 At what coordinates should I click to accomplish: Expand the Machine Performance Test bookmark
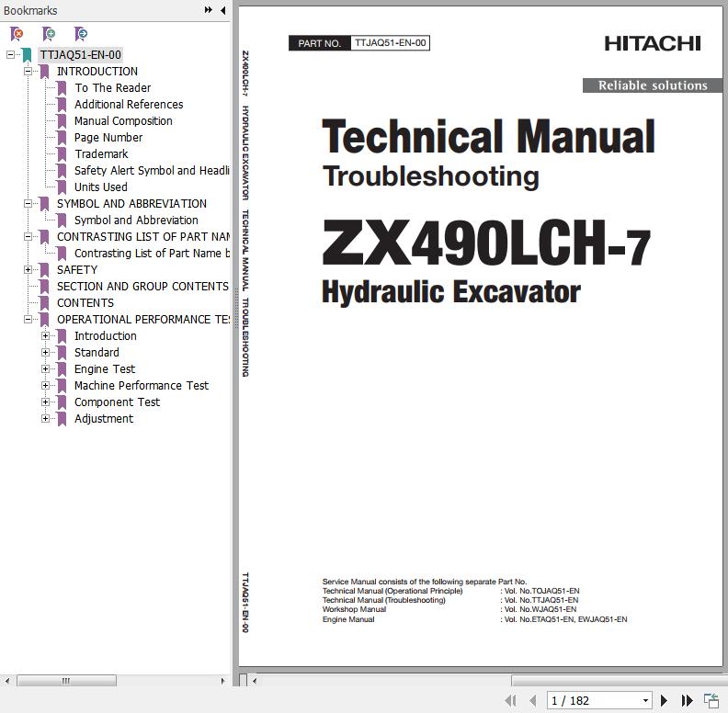[x=45, y=385]
